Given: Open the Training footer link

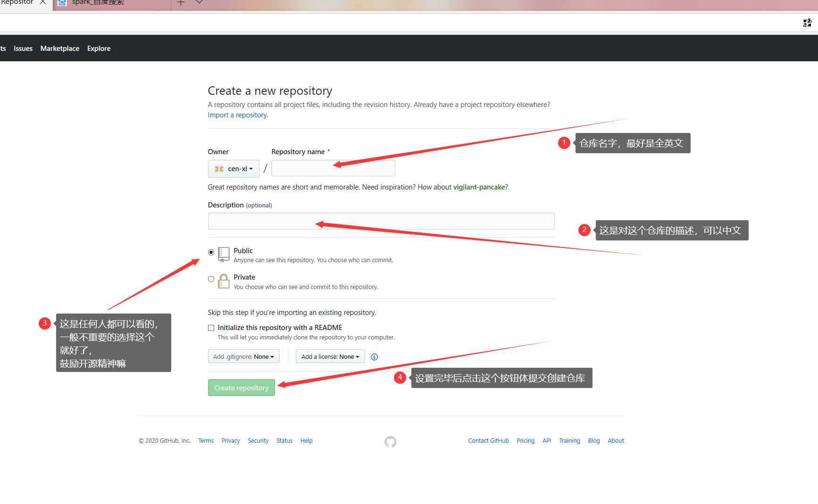Looking at the screenshot, I should pos(569,441).
